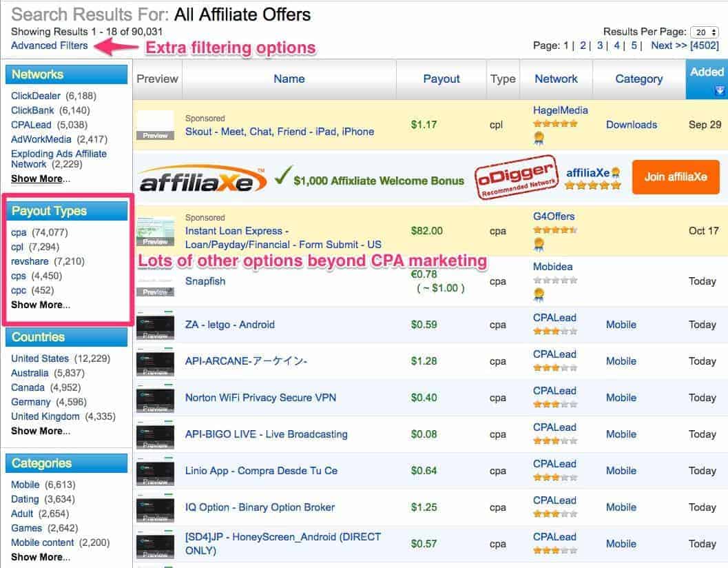Click Mobidea award ribbon badge

tap(539, 295)
